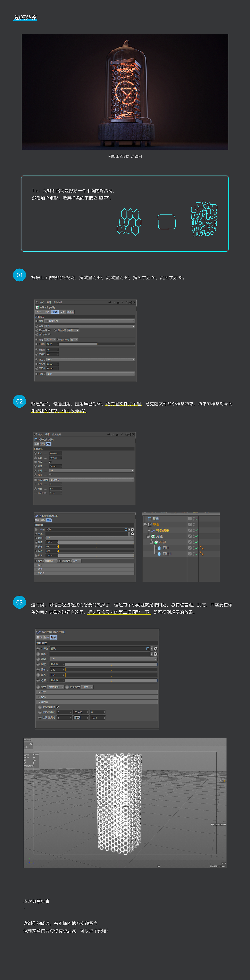
Task: Open 编辑 menu in Clone object panel
Action: (x=49, y=302)
